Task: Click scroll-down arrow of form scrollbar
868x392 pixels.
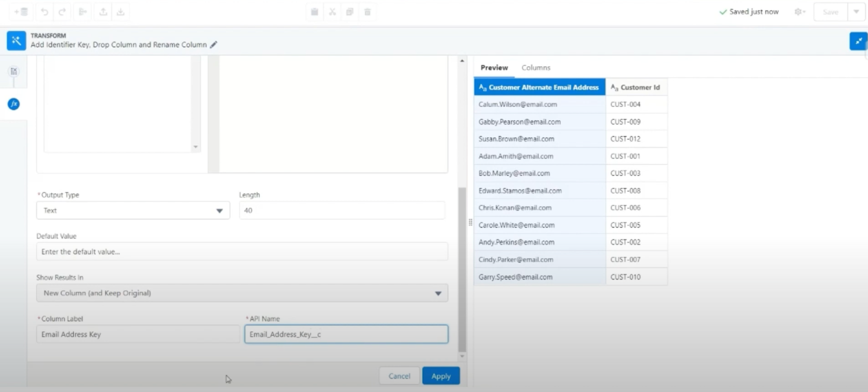Action: tap(462, 356)
